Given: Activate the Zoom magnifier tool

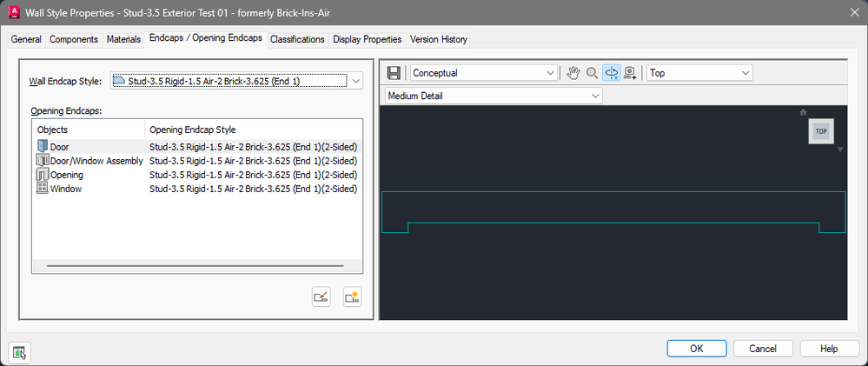Looking at the screenshot, I should click(593, 72).
